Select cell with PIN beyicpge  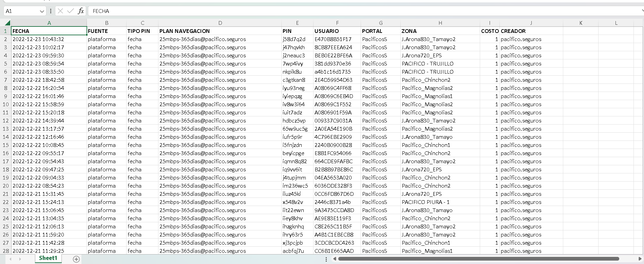click(297, 153)
